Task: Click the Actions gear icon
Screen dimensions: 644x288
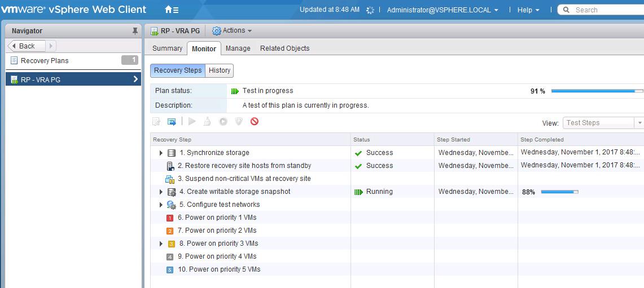Action: click(216, 31)
